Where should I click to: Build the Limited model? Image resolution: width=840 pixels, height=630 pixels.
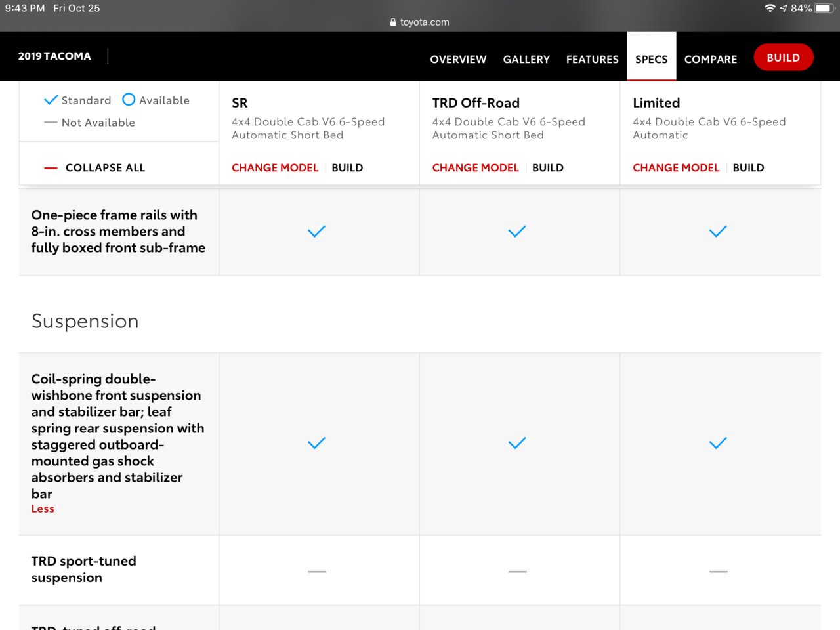click(x=748, y=167)
